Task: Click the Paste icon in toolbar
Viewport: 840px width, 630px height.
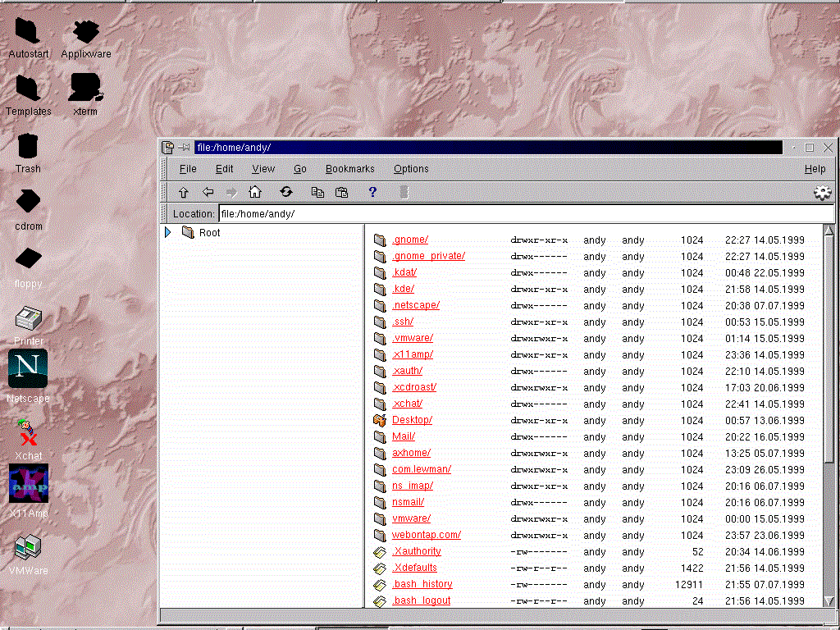Action: [342, 192]
